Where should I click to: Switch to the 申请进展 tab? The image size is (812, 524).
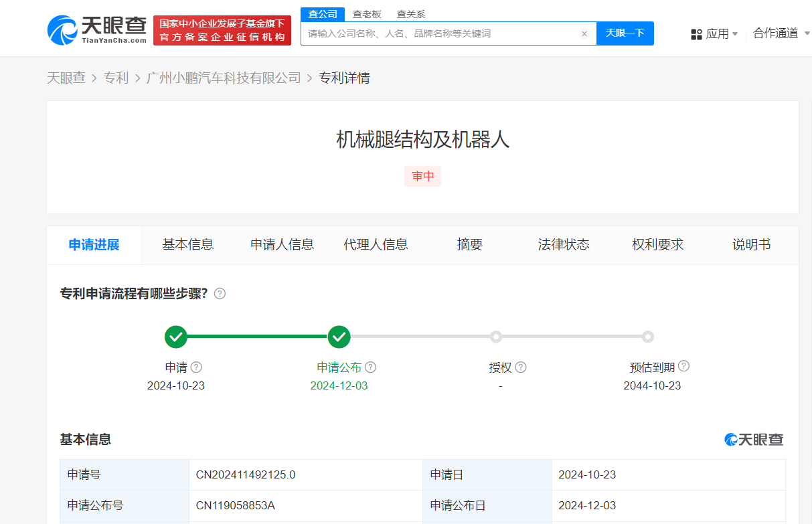[x=94, y=245]
